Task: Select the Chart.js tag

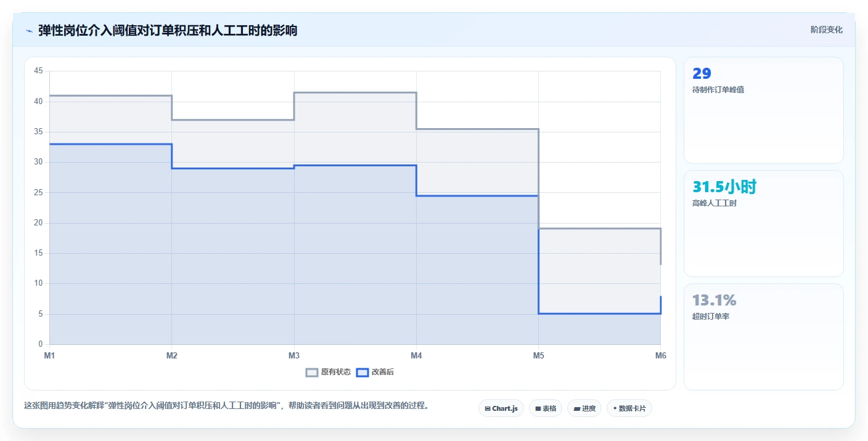Action: click(x=501, y=408)
